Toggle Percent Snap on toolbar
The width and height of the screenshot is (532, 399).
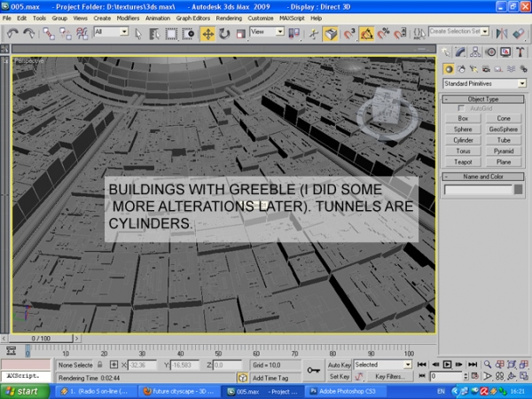tap(383, 34)
